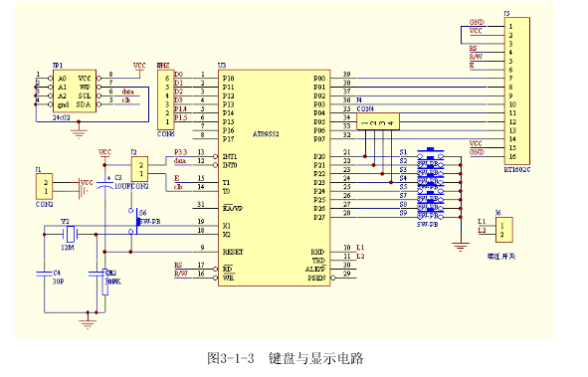This screenshot has height=377, width=588.
Task: Click the figure caption 图3-1-3 键盘与显示电路
Action: click(286, 358)
